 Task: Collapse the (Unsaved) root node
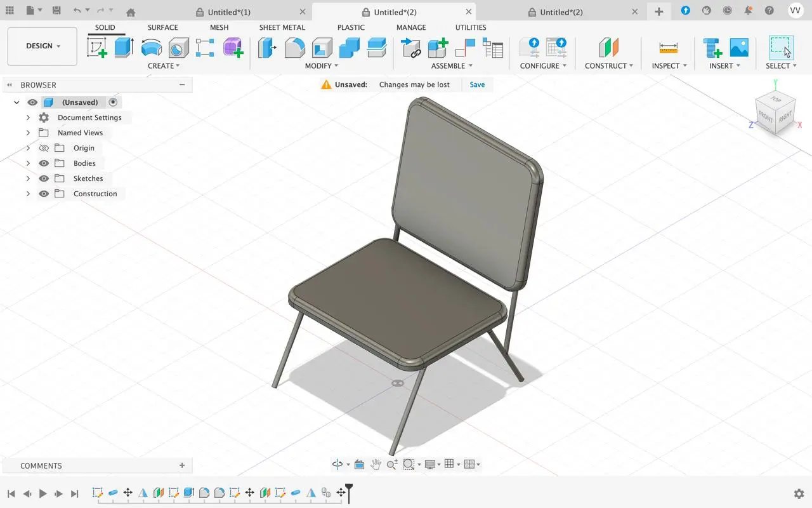point(17,102)
